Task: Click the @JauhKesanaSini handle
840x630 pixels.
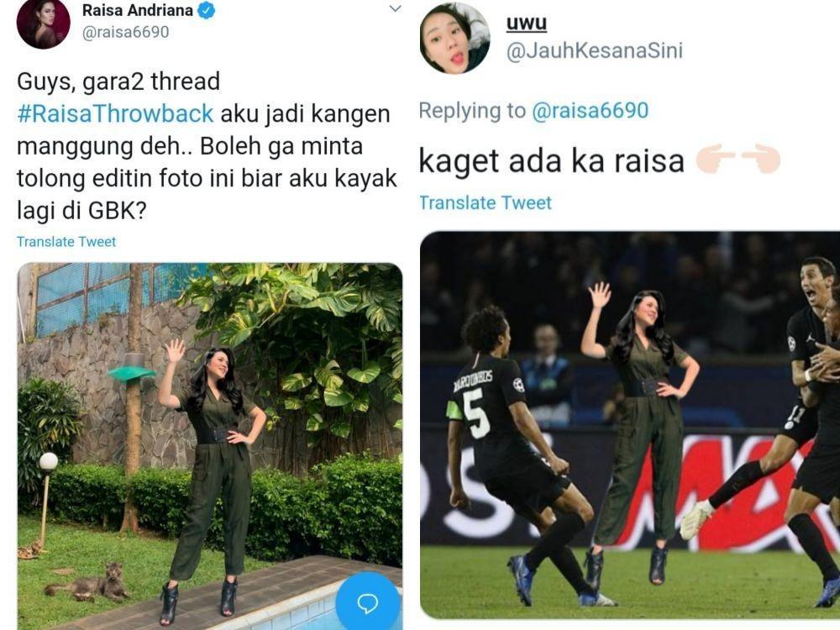Action: click(x=595, y=51)
